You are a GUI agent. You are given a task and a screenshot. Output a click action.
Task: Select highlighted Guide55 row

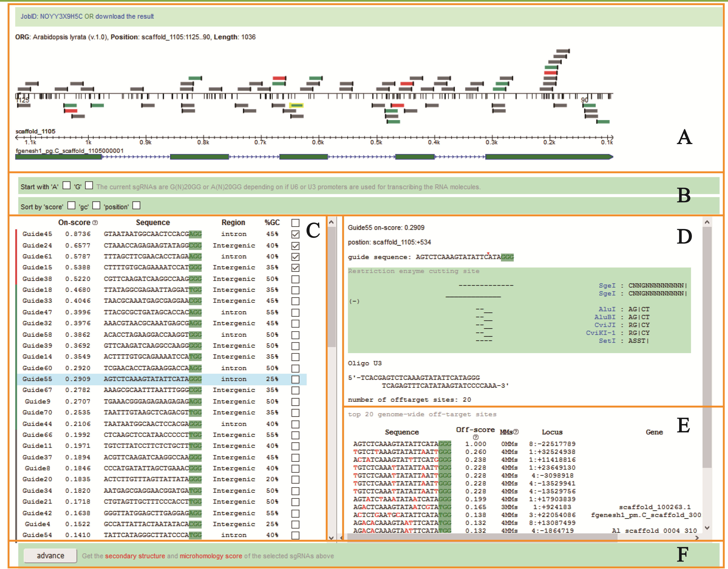coord(162,379)
